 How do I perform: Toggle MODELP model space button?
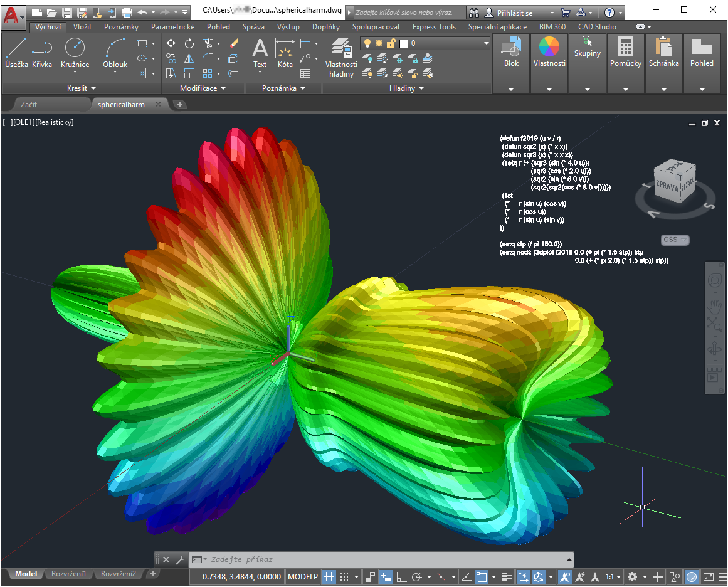[303, 577]
